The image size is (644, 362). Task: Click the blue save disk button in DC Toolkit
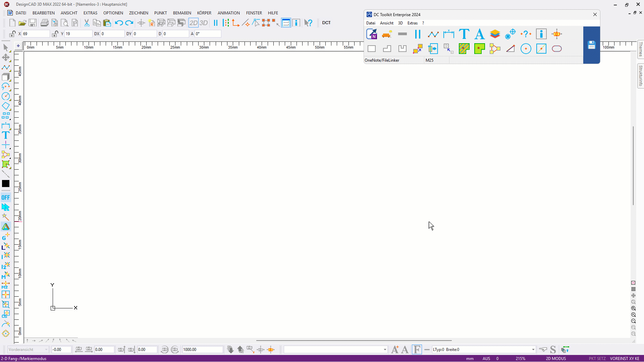pyautogui.click(x=592, y=45)
